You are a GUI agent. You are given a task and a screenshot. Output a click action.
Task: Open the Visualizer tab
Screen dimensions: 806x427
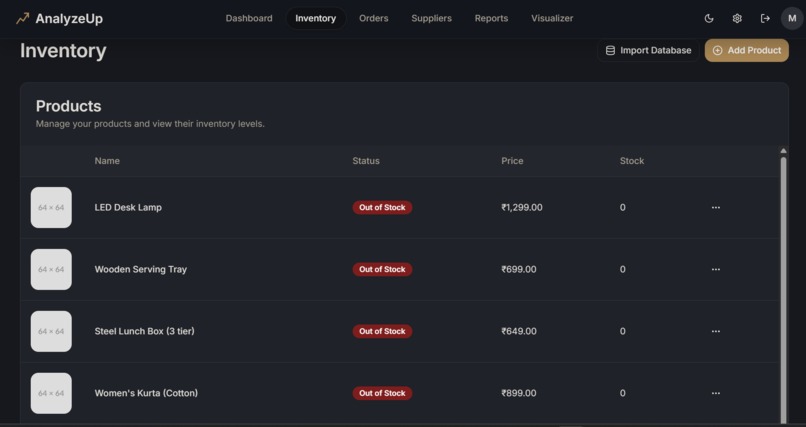552,18
